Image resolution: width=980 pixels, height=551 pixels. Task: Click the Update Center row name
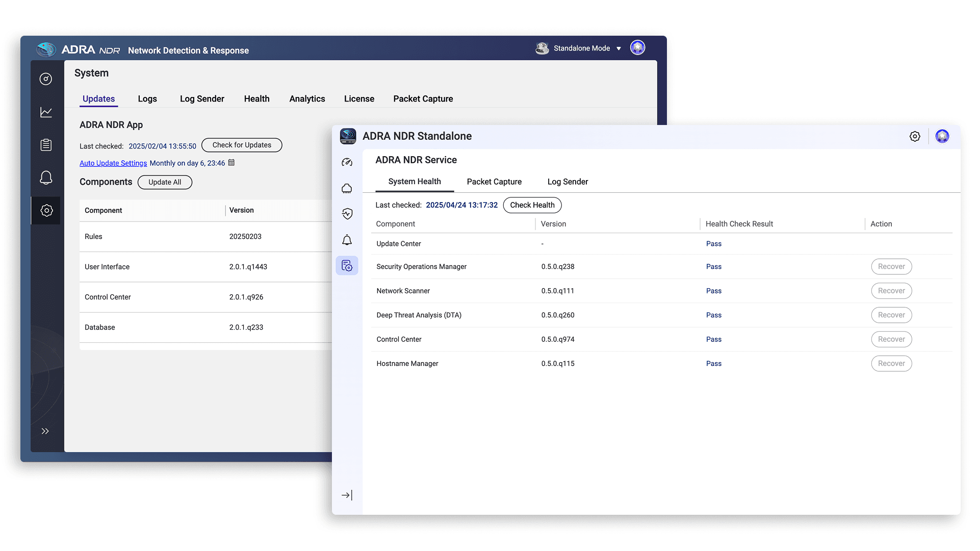pyautogui.click(x=399, y=244)
